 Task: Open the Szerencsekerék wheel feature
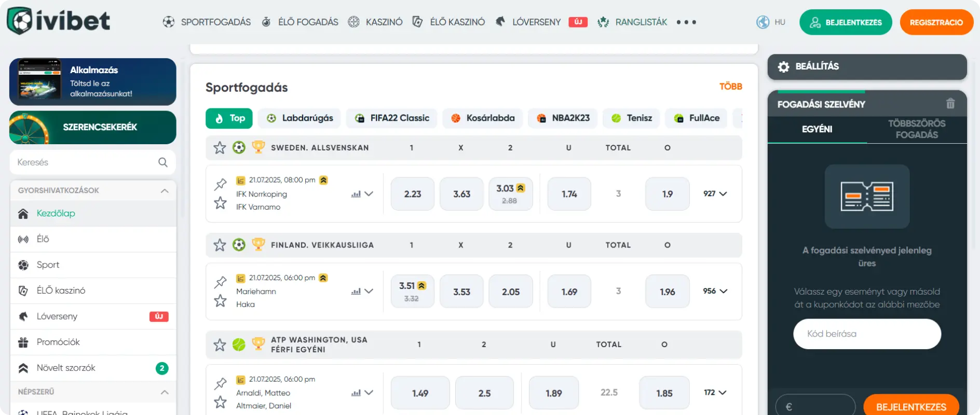[x=92, y=127]
